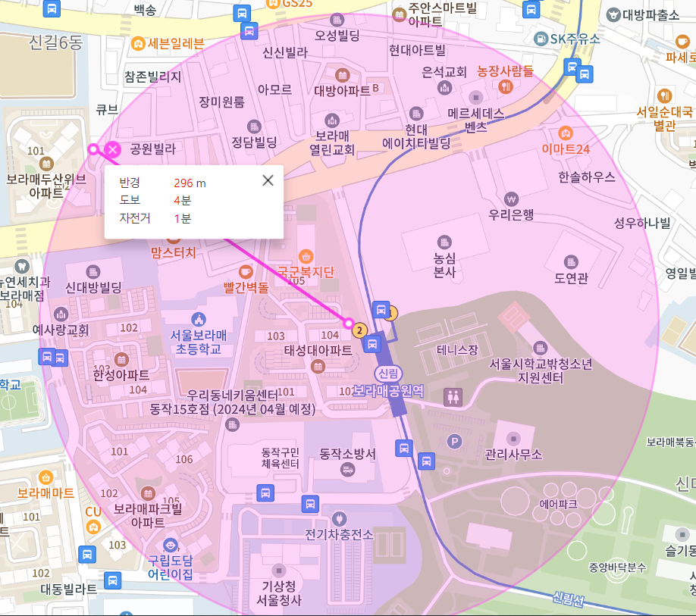
Task: Open the 전기차충전소 charging station icon
Action: point(340,519)
